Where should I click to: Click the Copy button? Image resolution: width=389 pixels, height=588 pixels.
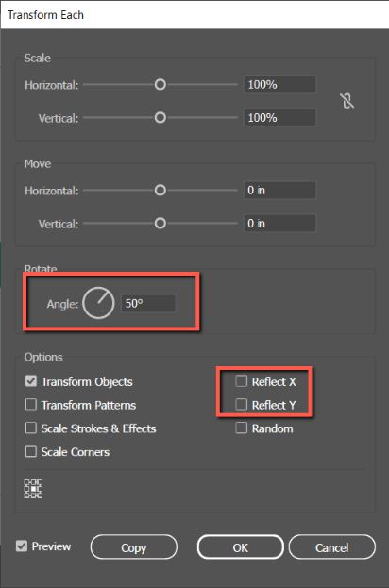tap(133, 547)
